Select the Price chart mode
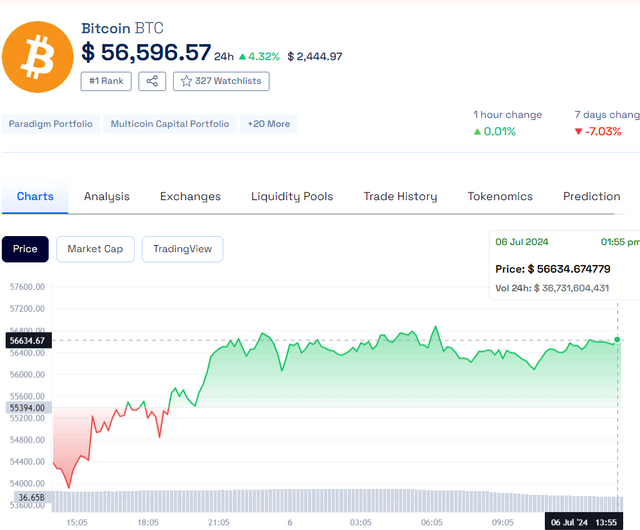Viewport: 640px width, 530px height. point(25,249)
